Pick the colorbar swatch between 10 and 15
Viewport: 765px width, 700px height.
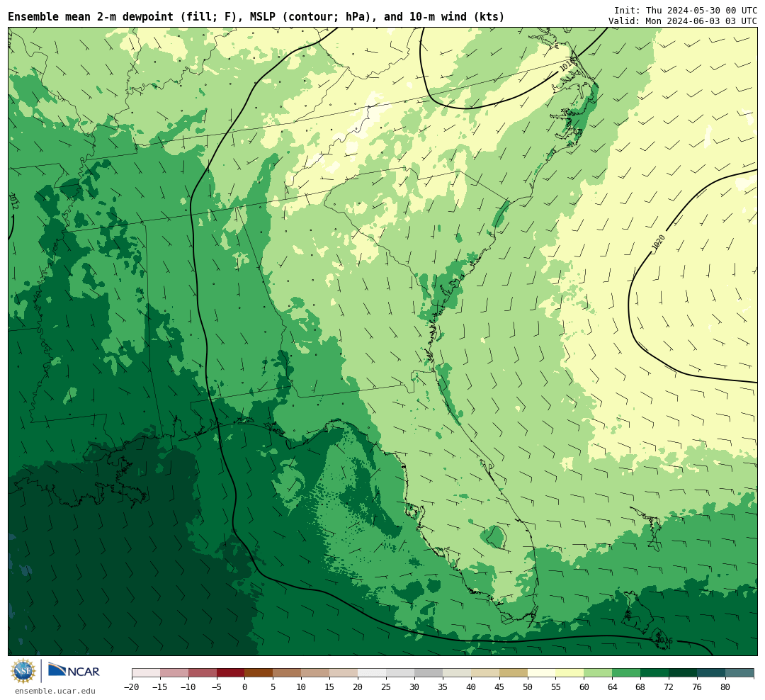click(x=316, y=673)
